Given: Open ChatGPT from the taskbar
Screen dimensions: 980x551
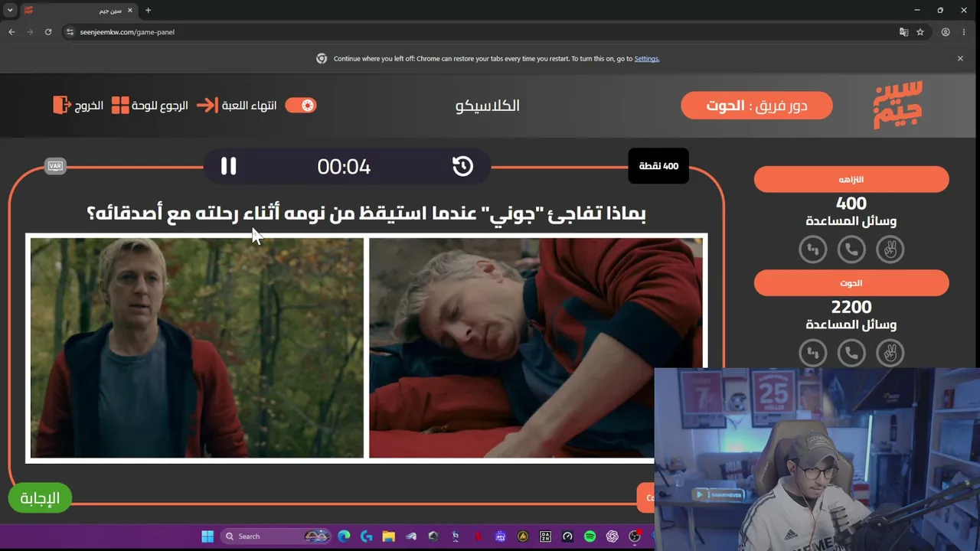Looking at the screenshot, I should pos(612,536).
